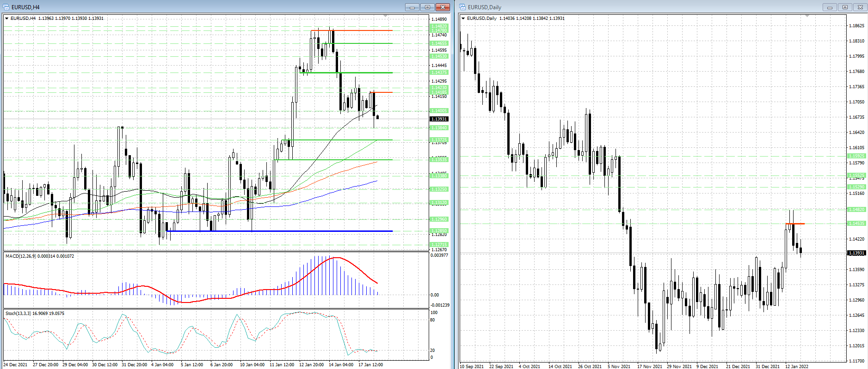Maximize the EURUSD,H4 chart window

(x=427, y=7)
